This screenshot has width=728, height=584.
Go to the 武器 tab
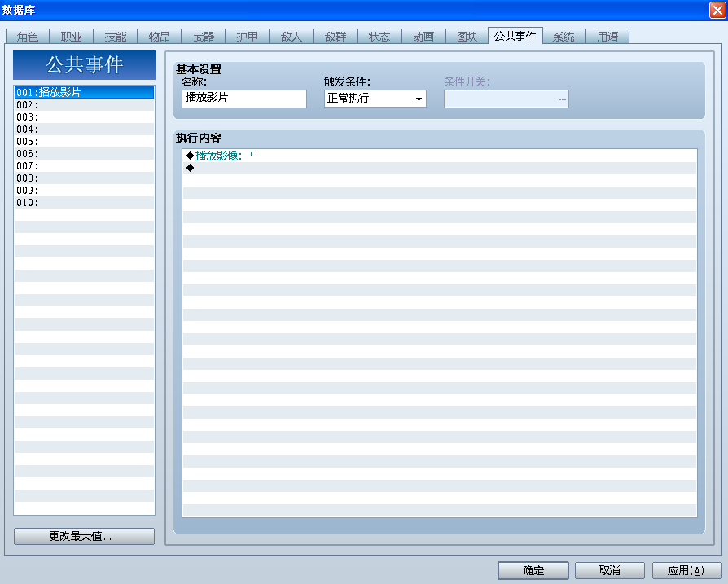[204, 36]
